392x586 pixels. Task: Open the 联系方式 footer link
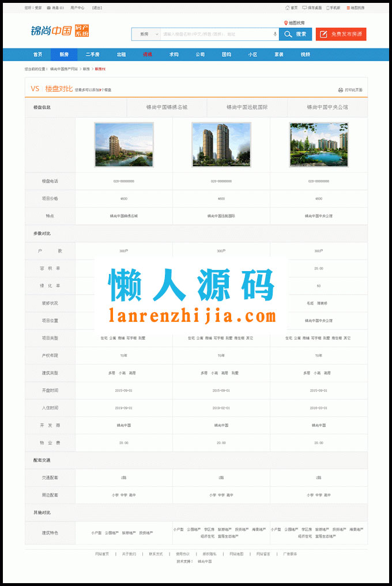coord(156,554)
